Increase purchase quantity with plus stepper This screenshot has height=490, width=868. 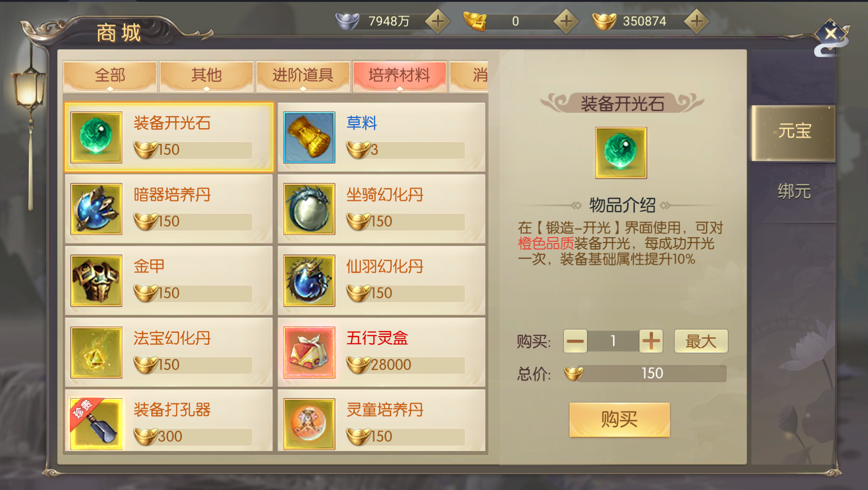coord(651,341)
